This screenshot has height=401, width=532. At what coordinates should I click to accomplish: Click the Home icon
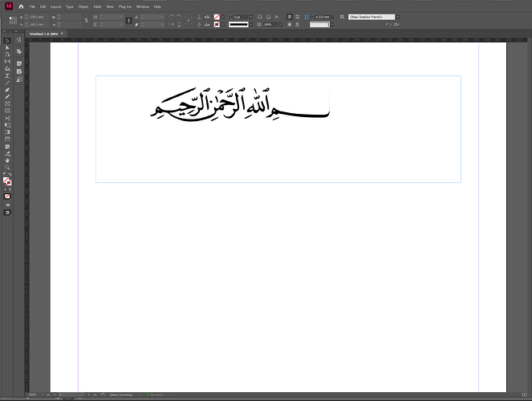[x=21, y=6]
